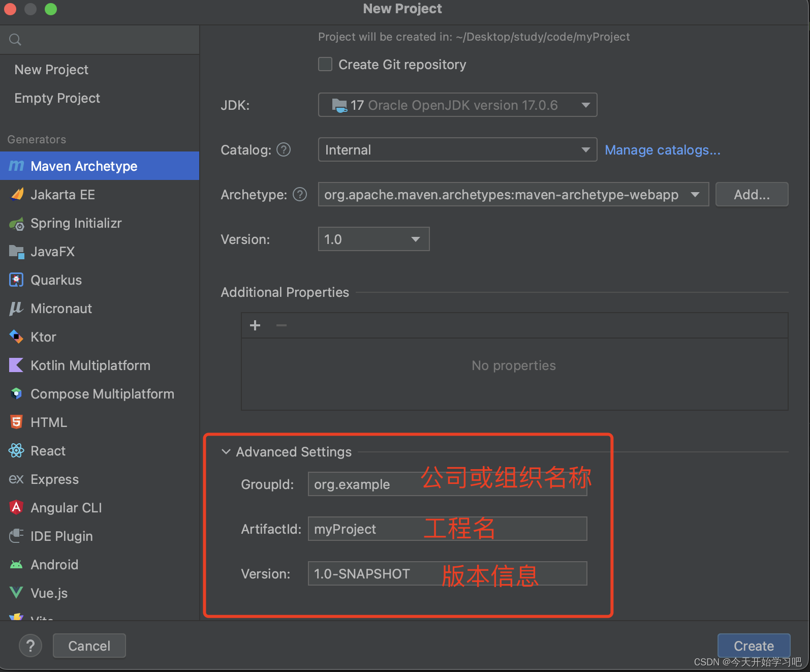Click the GroupId input field

[447, 484]
